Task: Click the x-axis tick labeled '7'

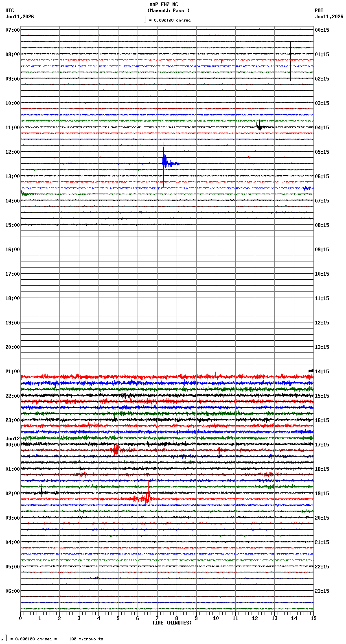Action: [157, 618]
